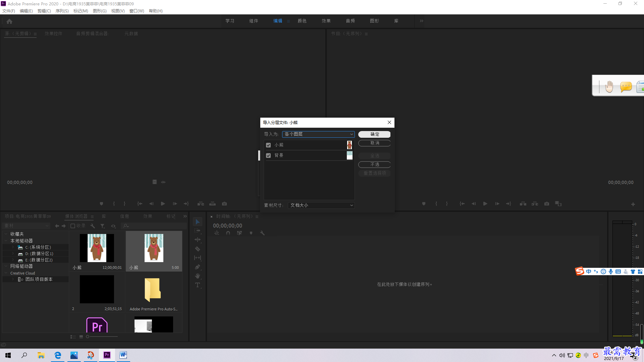This screenshot has height=362, width=644.
Task: Click source monitor Export Frame camera icon
Action: (224, 203)
